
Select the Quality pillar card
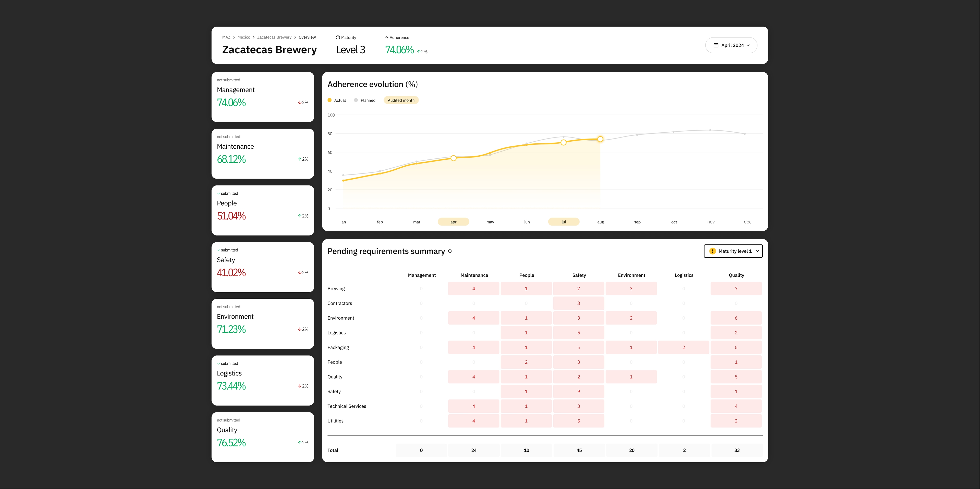(x=263, y=437)
